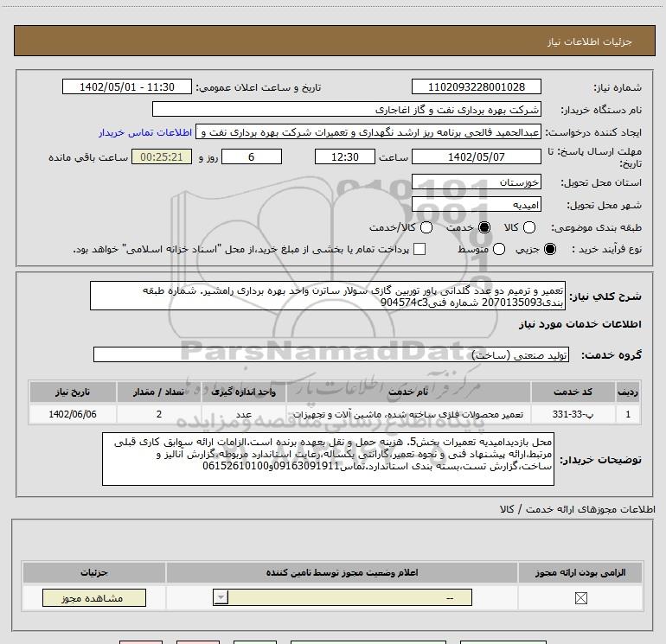Click the تاریخ نیاز column header

coord(73,392)
